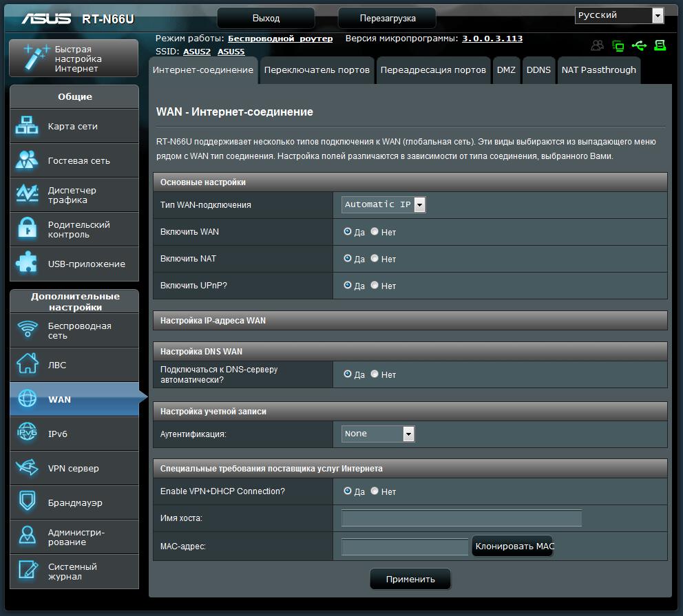Select Да for automatic DNS server connection
The image size is (683, 616).
(347, 374)
